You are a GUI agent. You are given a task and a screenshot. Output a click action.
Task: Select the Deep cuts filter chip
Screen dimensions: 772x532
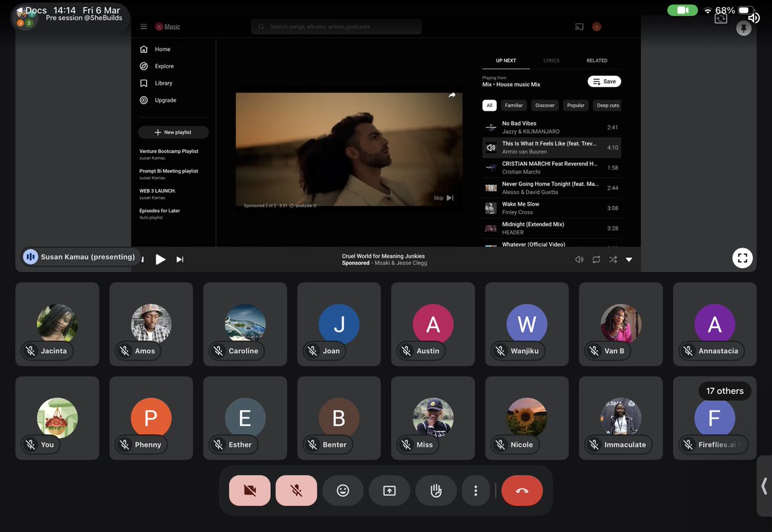pyautogui.click(x=608, y=105)
